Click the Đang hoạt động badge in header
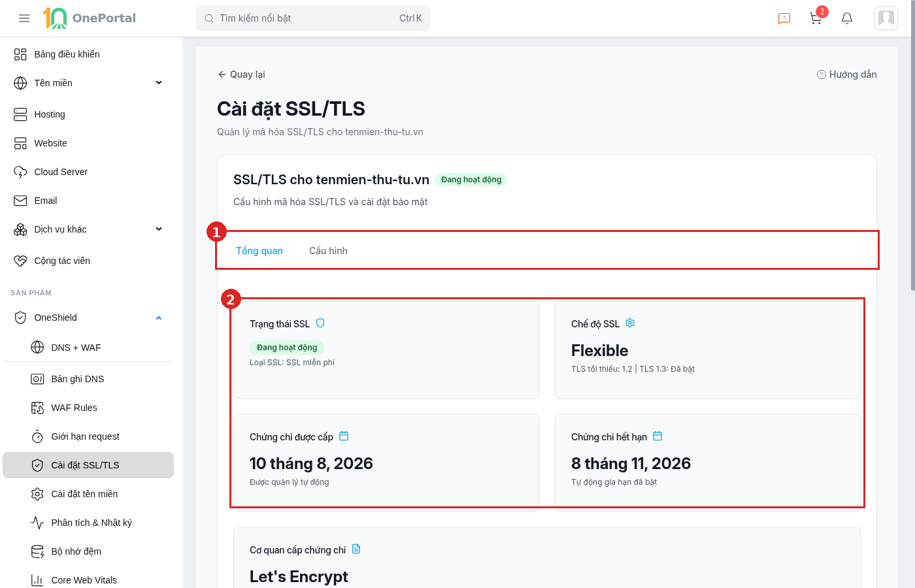Screen dimensions: 915x588 tap(471, 180)
